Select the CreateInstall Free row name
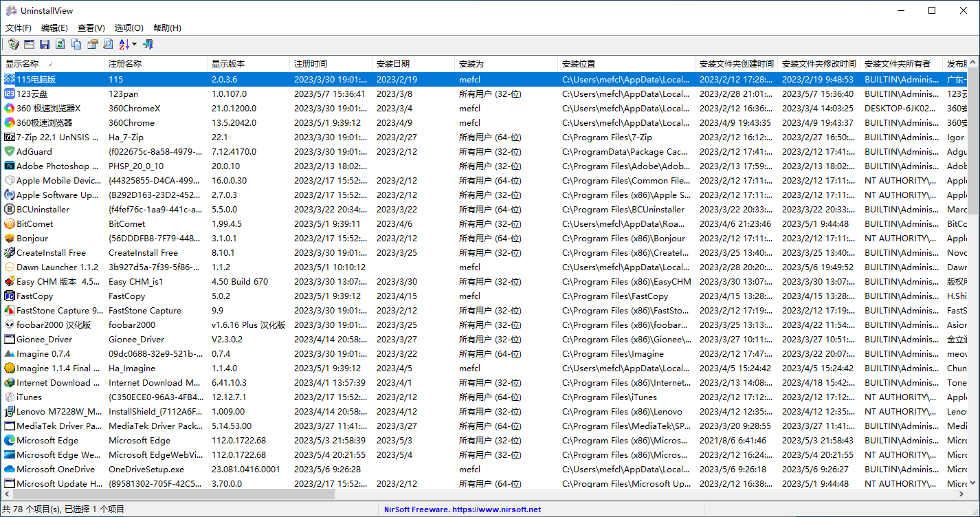The image size is (980, 517). coord(51,252)
